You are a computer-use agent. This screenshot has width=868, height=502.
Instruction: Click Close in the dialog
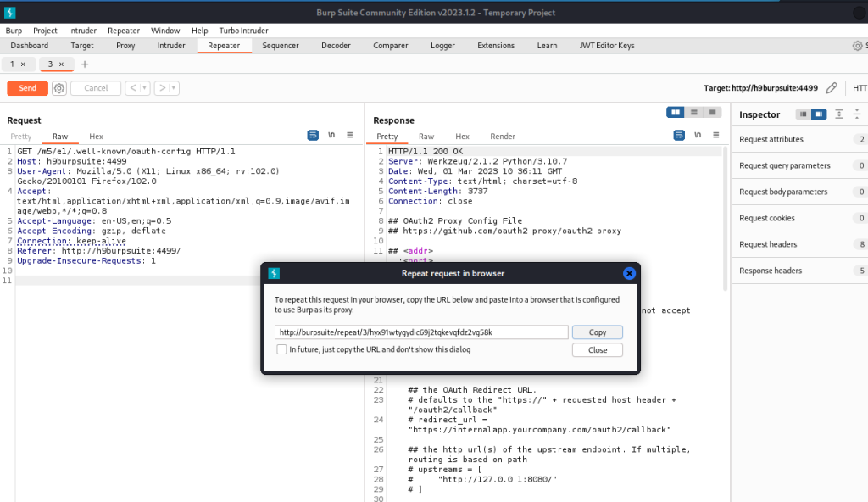tap(598, 349)
